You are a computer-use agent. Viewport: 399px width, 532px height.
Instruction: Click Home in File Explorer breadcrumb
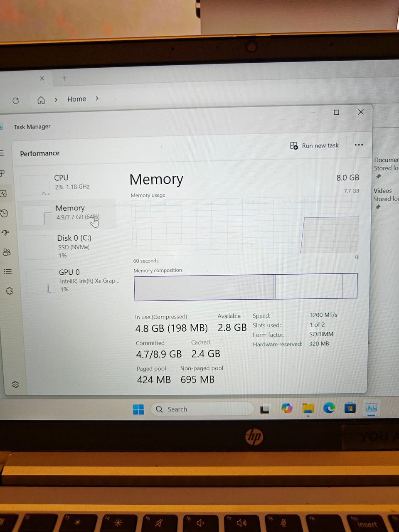point(76,99)
